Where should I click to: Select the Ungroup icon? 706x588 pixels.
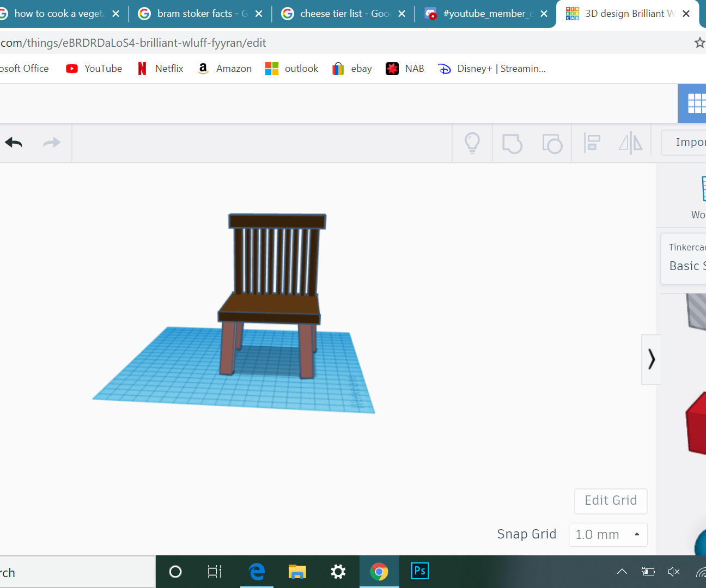pyautogui.click(x=552, y=143)
